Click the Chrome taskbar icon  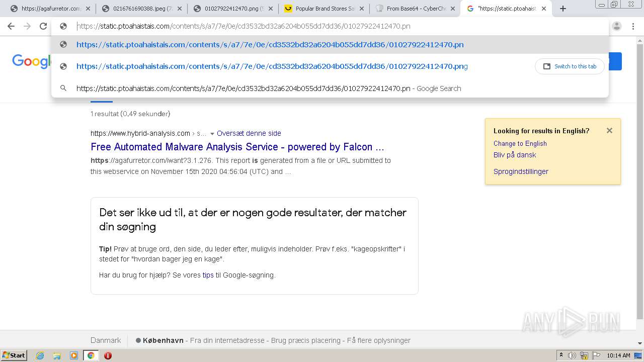[x=91, y=355]
